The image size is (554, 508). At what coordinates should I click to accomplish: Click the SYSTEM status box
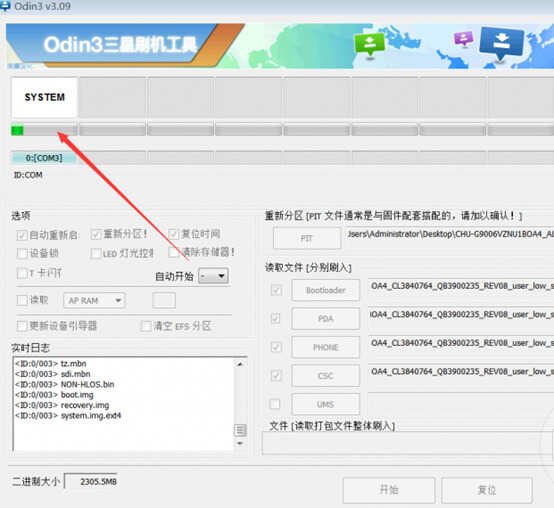(x=45, y=98)
